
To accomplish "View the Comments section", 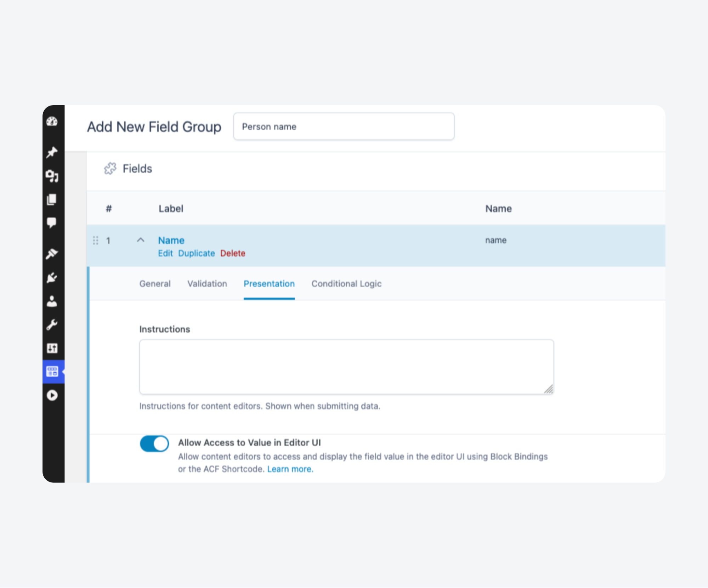I will click(x=52, y=222).
